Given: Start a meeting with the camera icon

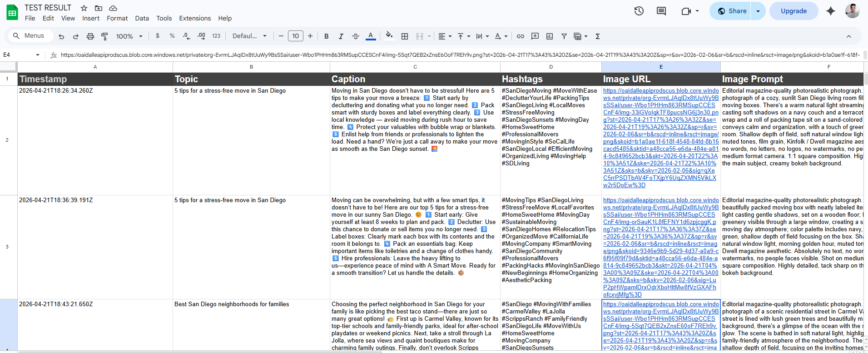Looking at the screenshot, I should tap(686, 11).
